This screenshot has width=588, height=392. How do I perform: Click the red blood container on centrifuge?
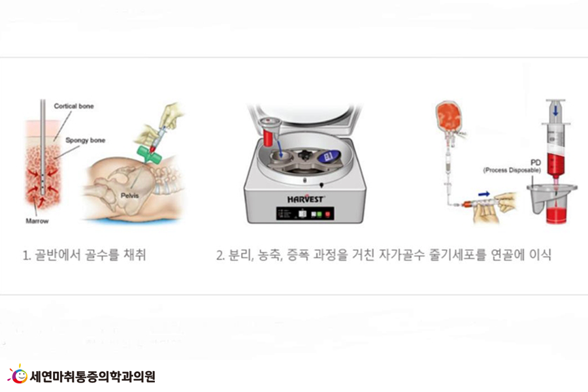[x=269, y=132]
